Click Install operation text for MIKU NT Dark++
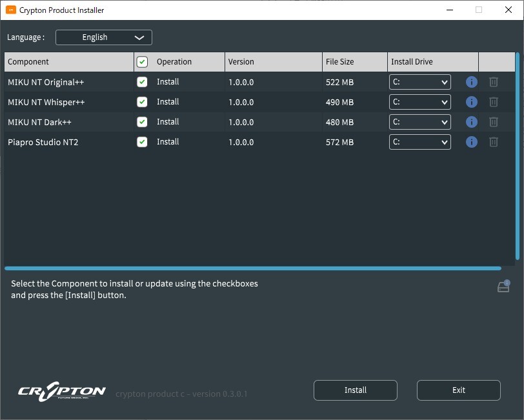 [x=168, y=122]
